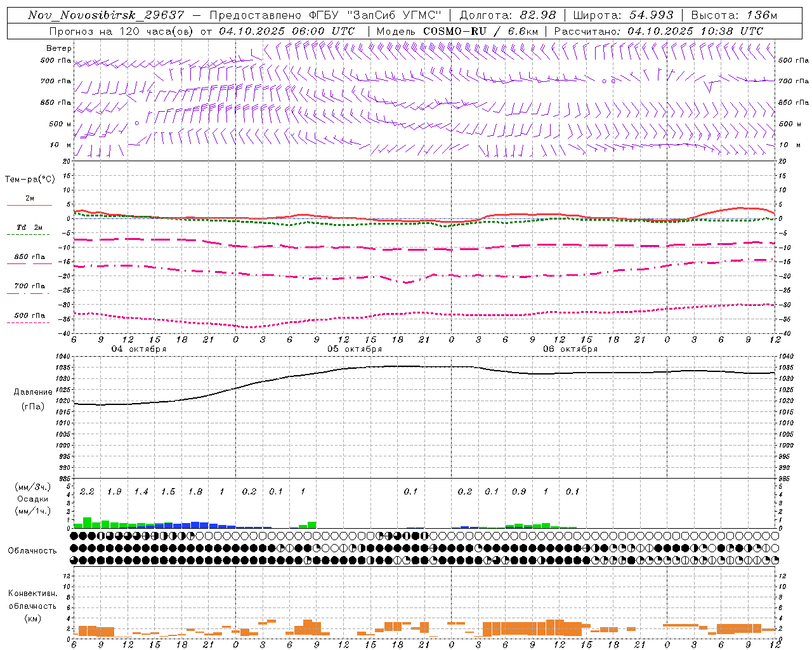Click the 'Конвективн.' convective cloud label
The image size is (812, 650).
tap(32, 594)
